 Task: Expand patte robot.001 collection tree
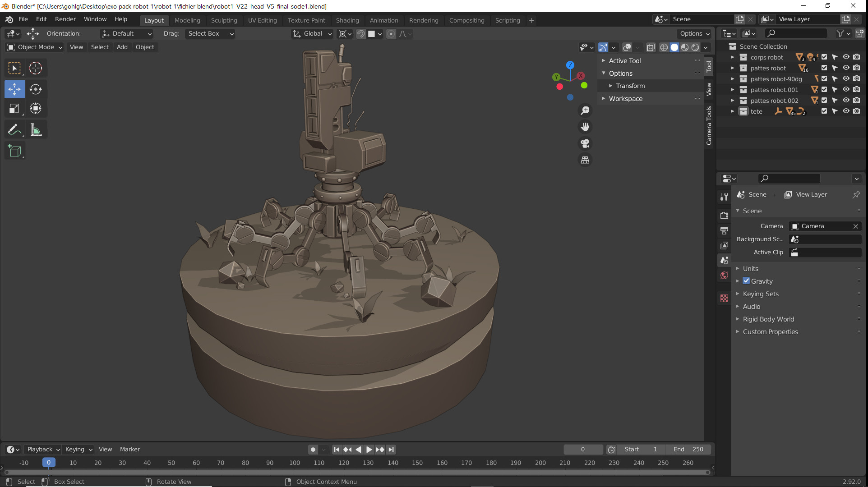tap(732, 90)
